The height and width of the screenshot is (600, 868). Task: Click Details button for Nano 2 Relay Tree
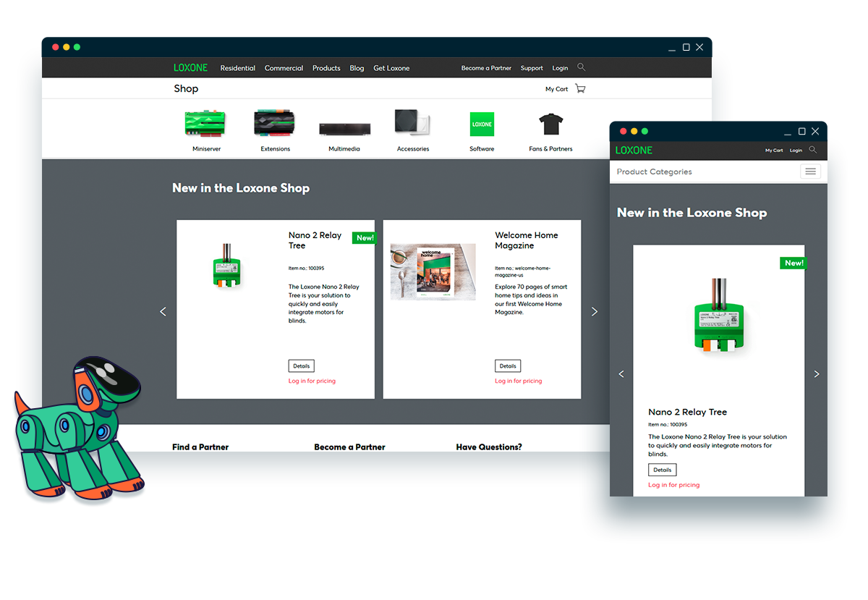coord(301,366)
